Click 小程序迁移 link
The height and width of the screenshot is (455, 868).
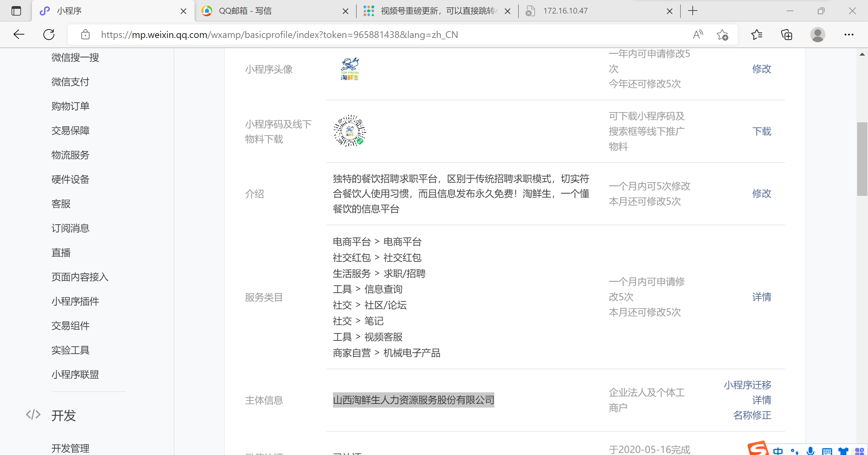[748, 385]
